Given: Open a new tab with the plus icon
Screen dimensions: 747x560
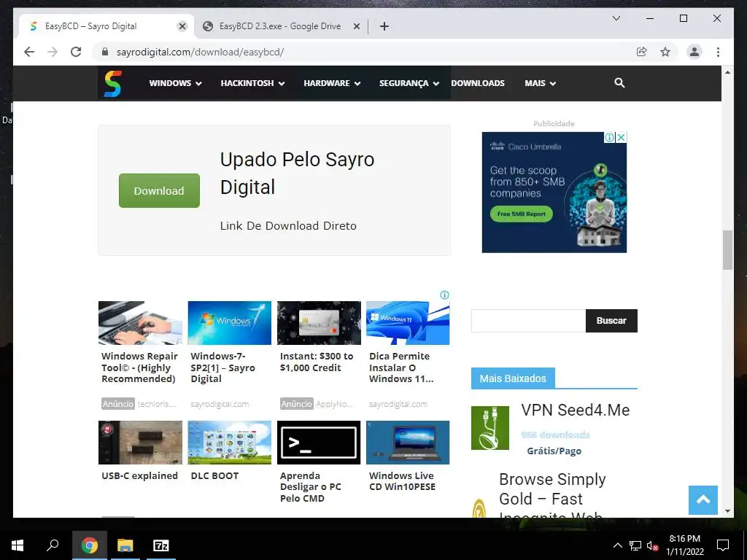Looking at the screenshot, I should click(384, 26).
